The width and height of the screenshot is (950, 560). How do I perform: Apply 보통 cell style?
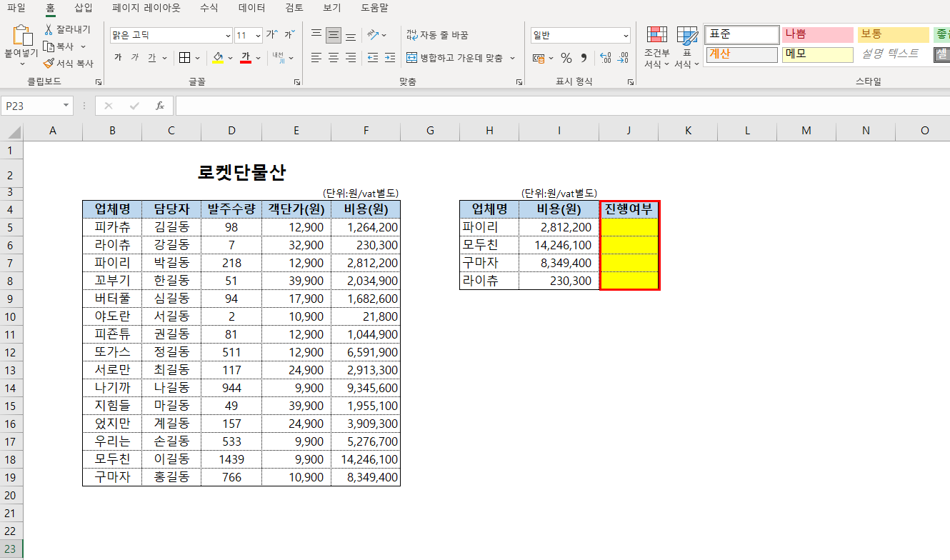894,35
